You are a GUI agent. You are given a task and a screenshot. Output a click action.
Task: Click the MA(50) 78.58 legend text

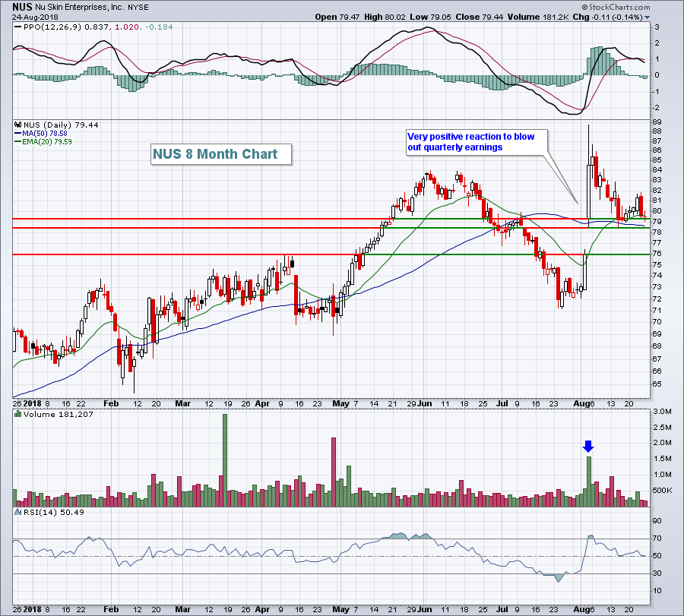45,134
